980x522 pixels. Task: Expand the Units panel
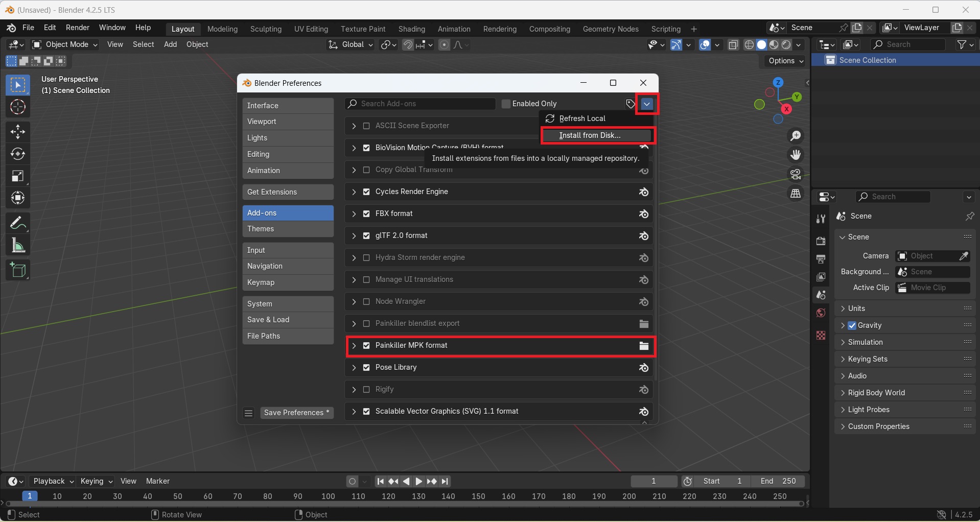(905, 309)
